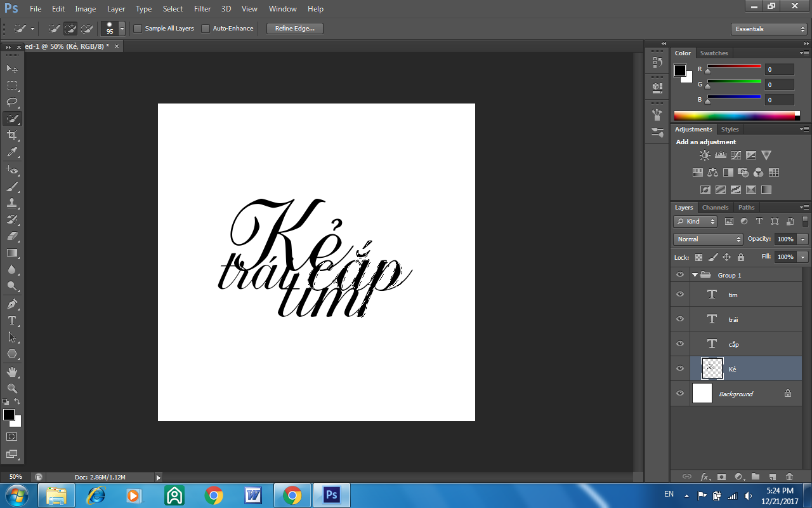The height and width of the screenshot is (508, 812).
Task: Open the layer blend mode Normal dropdown
Action: pyautogui.click(x=708, y=239)
